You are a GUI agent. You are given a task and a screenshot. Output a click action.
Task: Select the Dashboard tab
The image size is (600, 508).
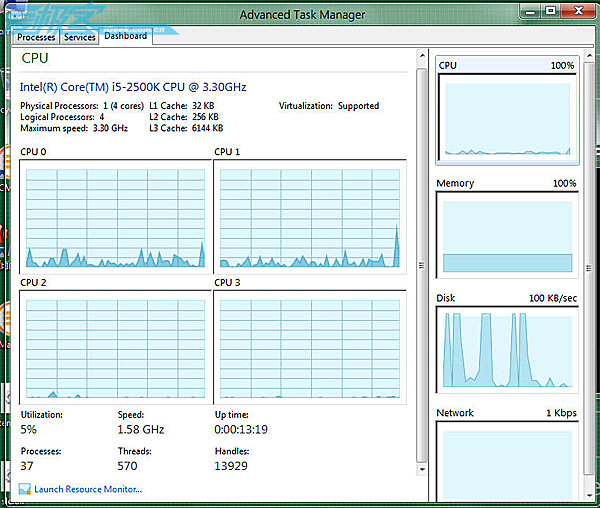[125, 36]
